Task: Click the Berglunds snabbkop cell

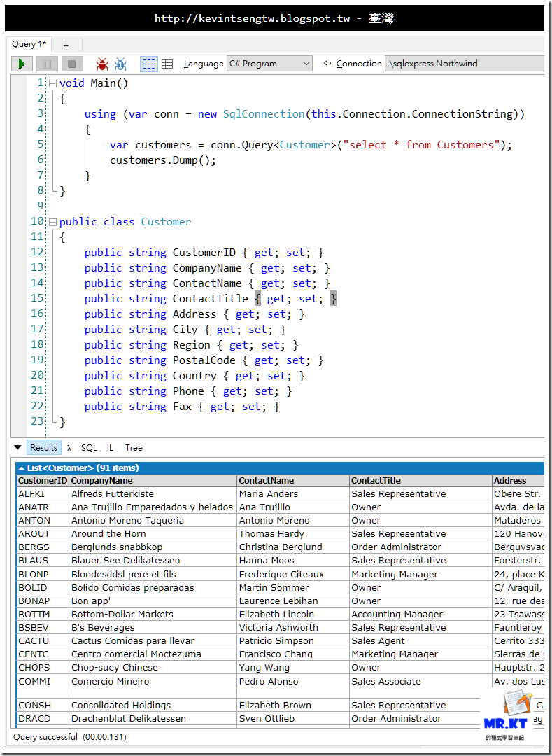Action: (153, 547)
